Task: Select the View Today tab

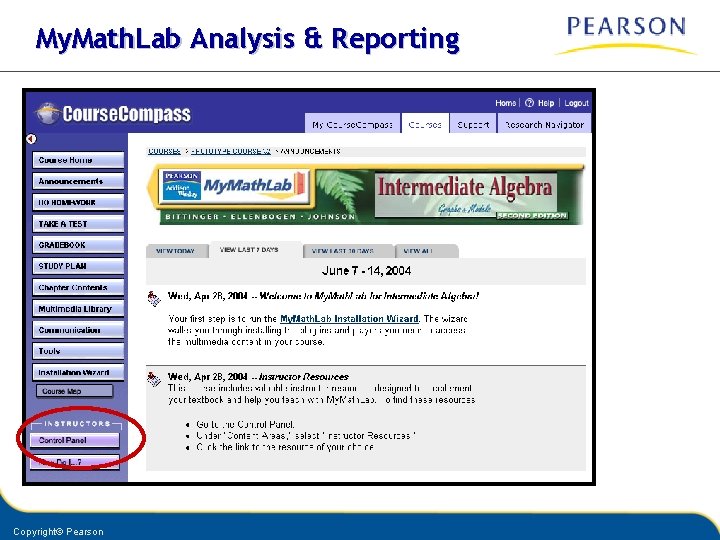Action: tap(176, 251)
